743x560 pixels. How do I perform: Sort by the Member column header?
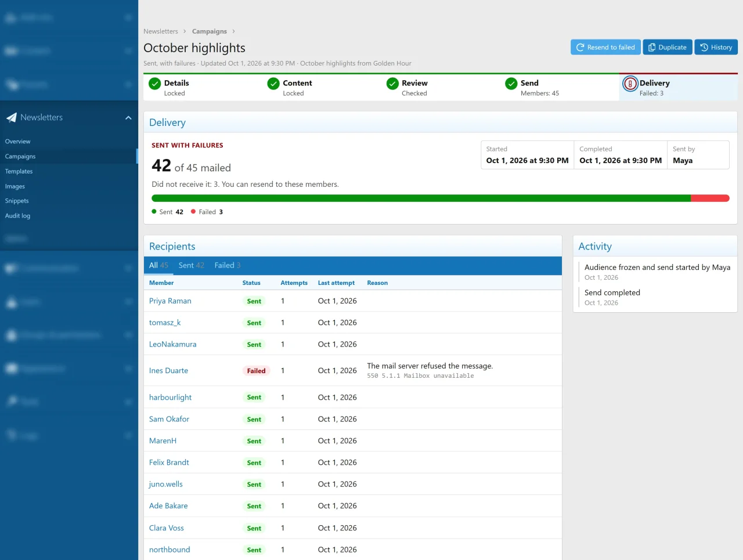tap(161, 283)
